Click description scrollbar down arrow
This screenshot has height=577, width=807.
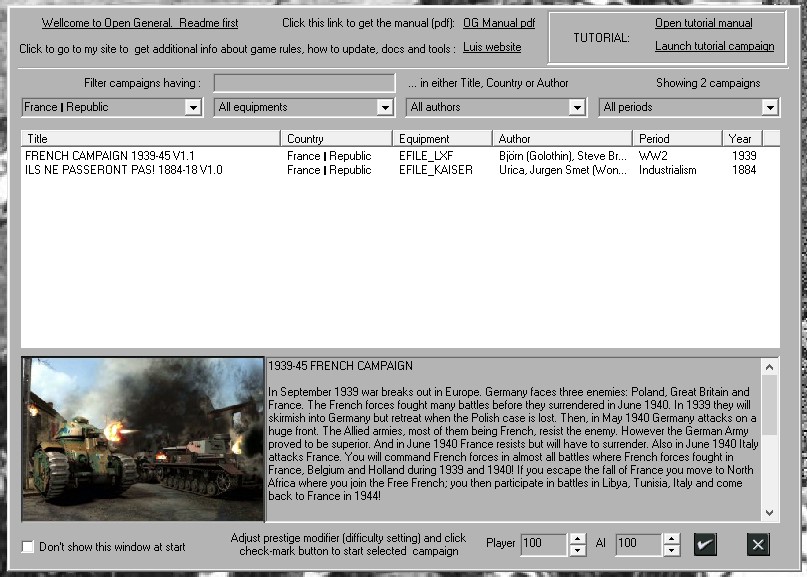click(x=769, y=513)
